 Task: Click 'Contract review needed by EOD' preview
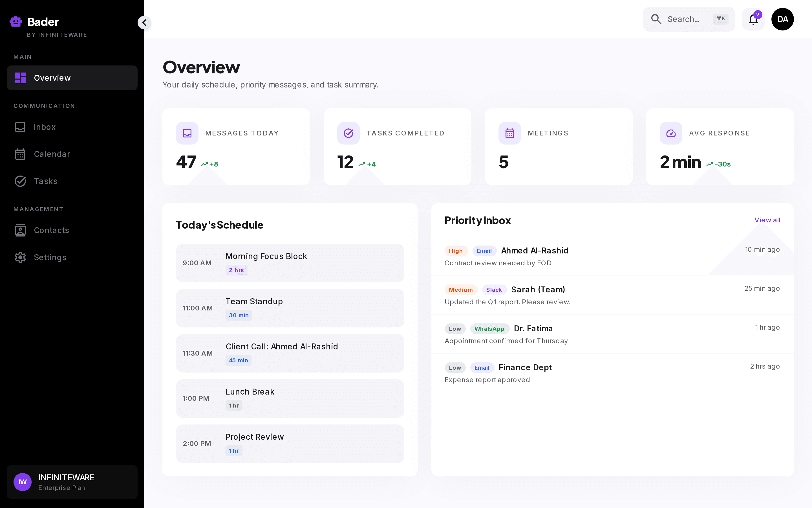pos(498,263)
